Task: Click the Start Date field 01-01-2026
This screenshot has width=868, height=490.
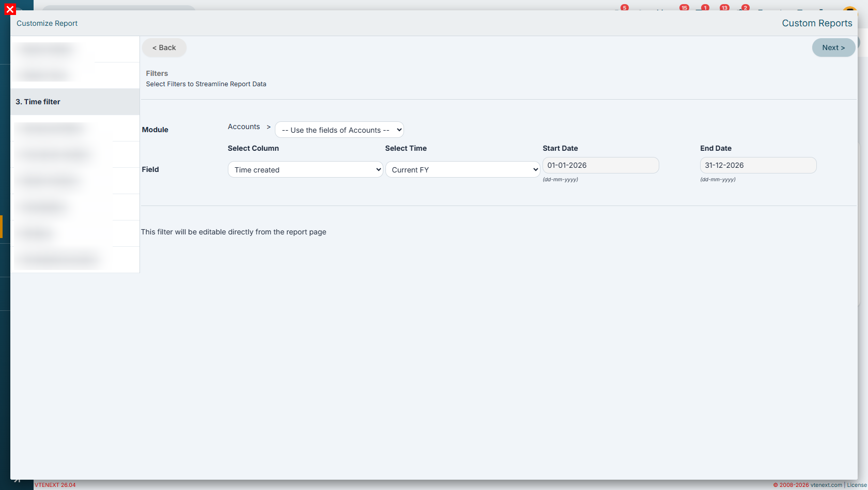Action: point(601,165)
